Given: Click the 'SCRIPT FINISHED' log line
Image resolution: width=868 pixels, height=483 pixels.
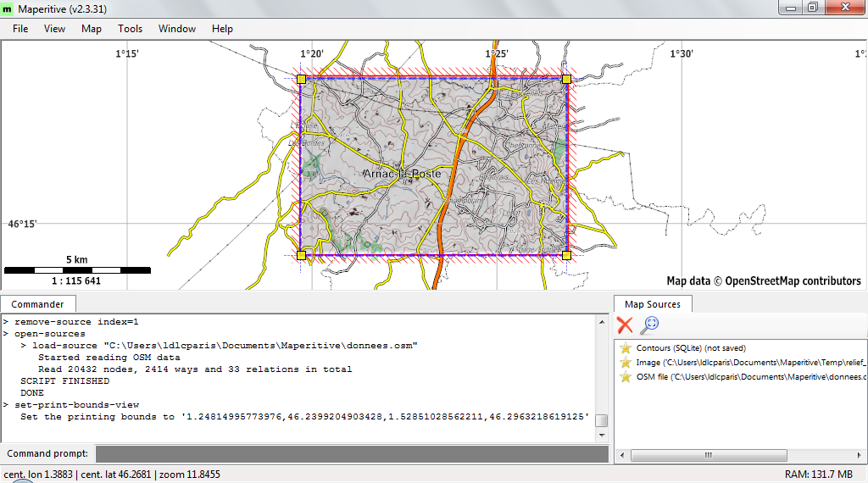Looking at the screenshot, I should [64, 381].
